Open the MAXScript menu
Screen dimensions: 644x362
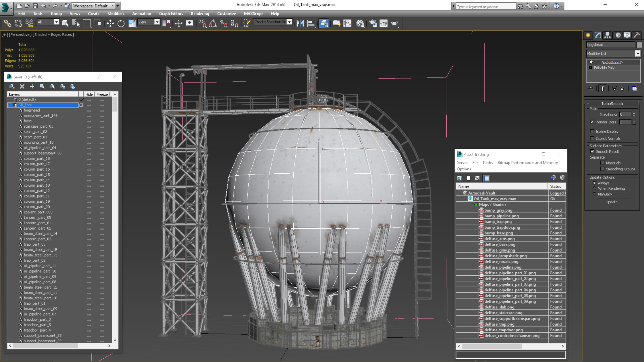(253, 14)
